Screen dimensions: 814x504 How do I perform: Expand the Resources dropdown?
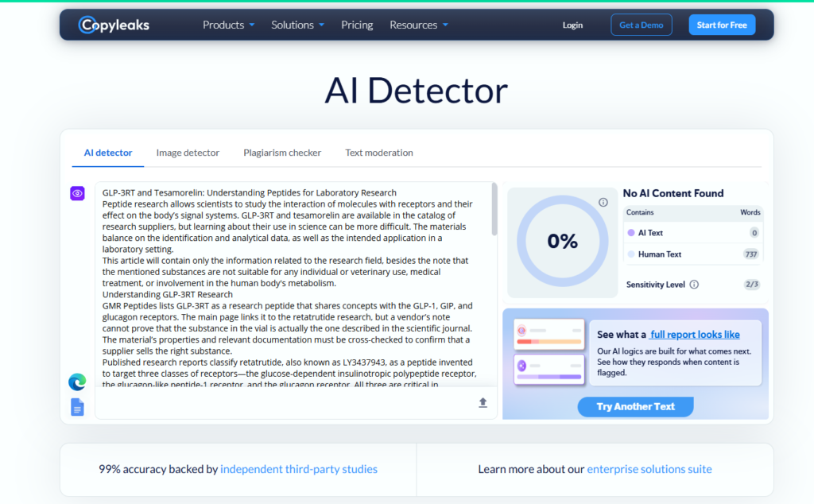click(x=419, y=25)
